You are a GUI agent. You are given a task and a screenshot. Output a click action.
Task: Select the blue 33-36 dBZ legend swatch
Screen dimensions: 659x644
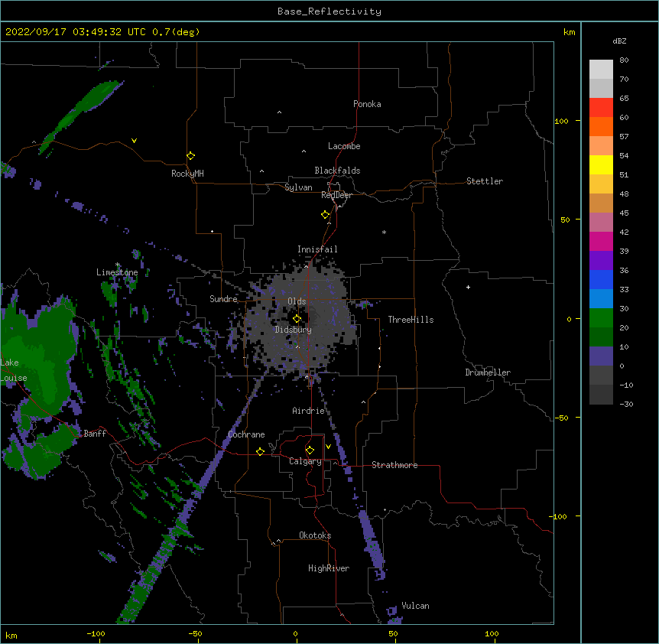(x=601, y=279)
